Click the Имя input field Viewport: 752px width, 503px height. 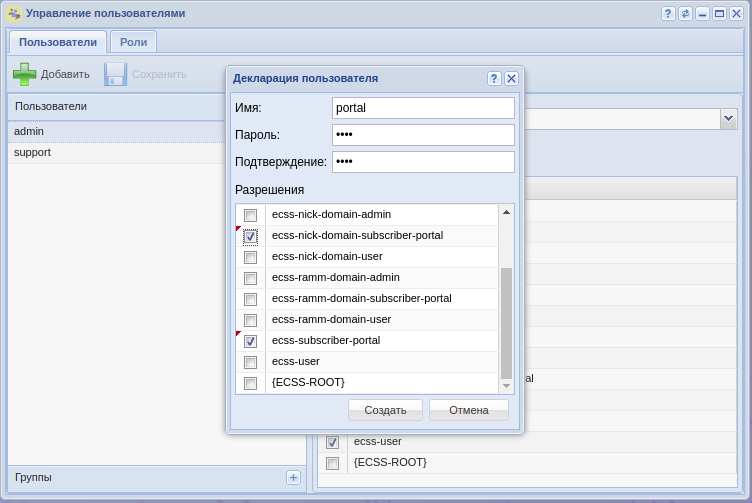coord(422,108)
